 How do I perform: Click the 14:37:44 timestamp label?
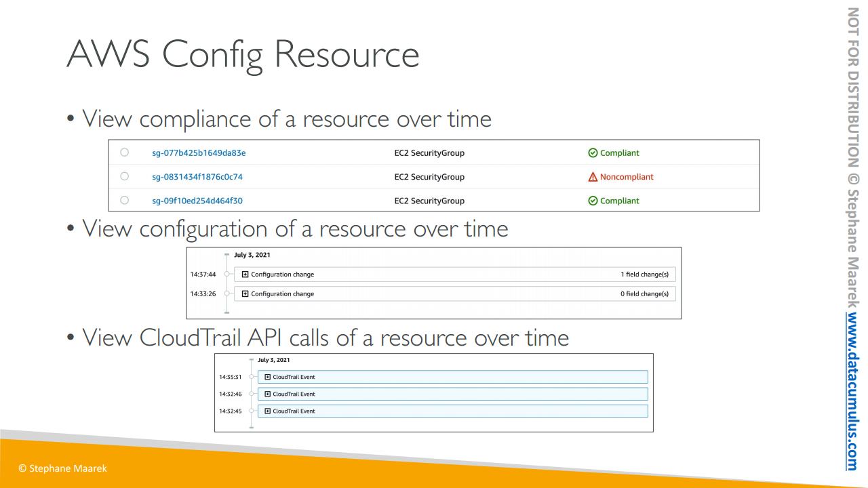pyautogui.click(x=203, y=274)
